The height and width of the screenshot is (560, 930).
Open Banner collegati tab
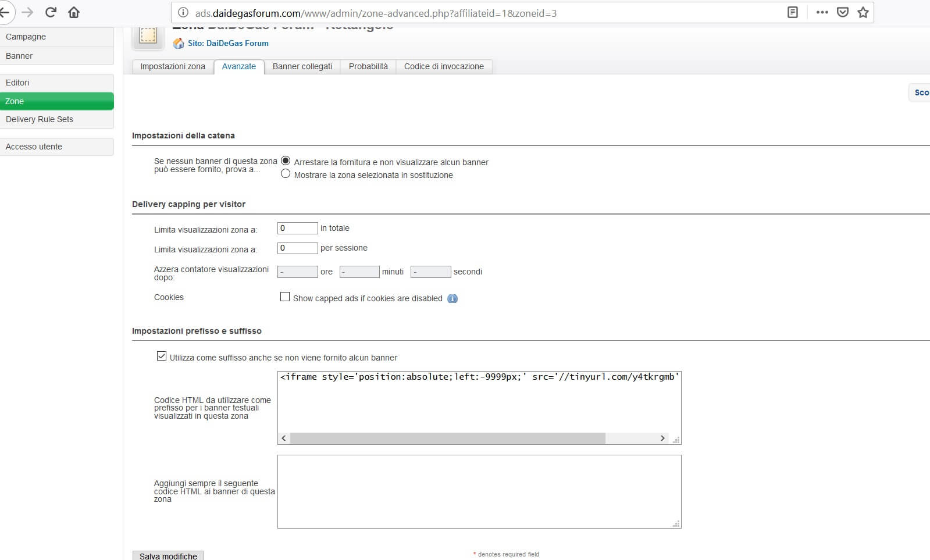pyautogui.click(x=302, y=66)
